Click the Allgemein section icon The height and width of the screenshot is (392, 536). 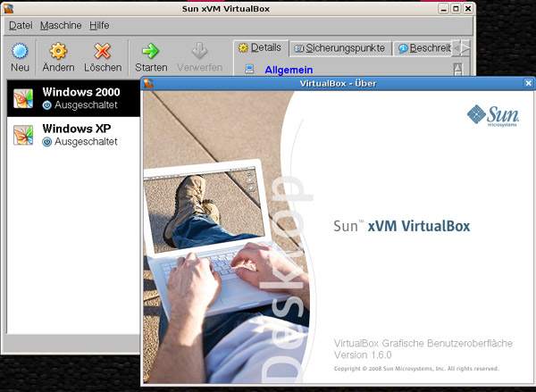[251, 70]
